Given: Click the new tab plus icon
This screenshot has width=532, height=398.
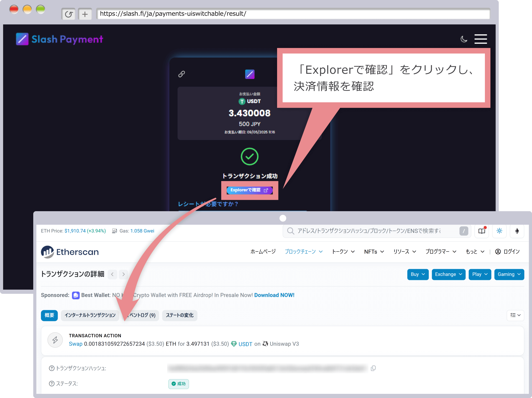Looking at the screenshot, I should [x=85, y=14].
